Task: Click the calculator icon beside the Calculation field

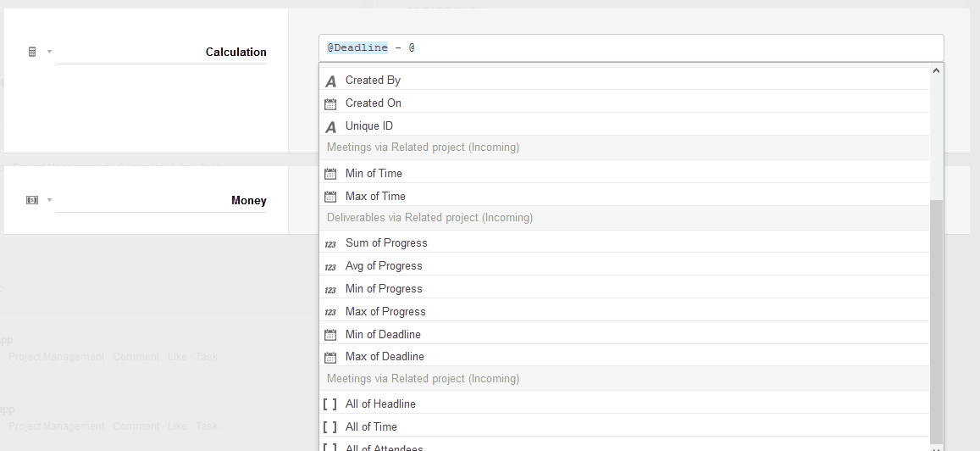Action: pyautogui.click(x=32, y=52)
